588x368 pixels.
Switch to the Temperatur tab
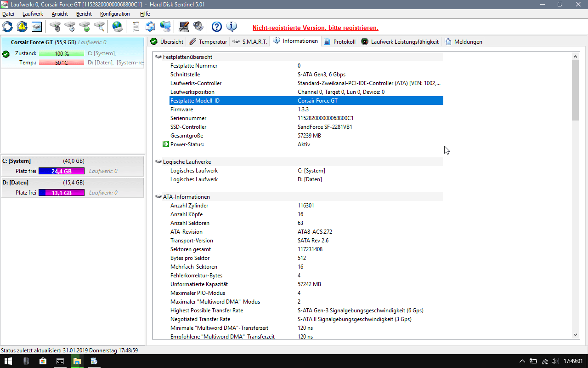[208, 41]
